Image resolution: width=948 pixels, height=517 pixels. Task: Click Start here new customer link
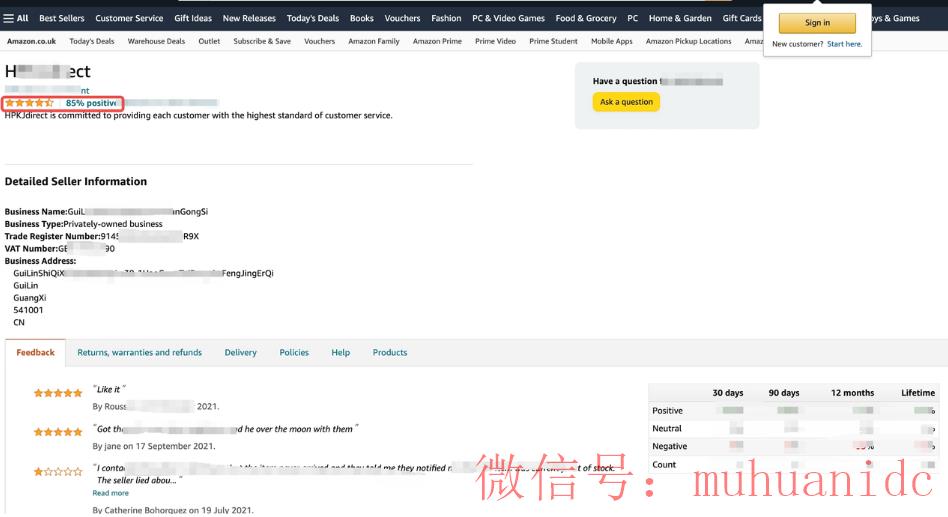(x=844, y=44)
